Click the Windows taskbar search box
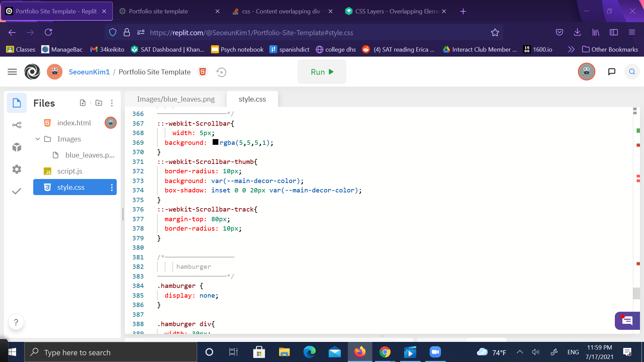The height and width of the screenshot is (362, 644). (x=111, y=352)
